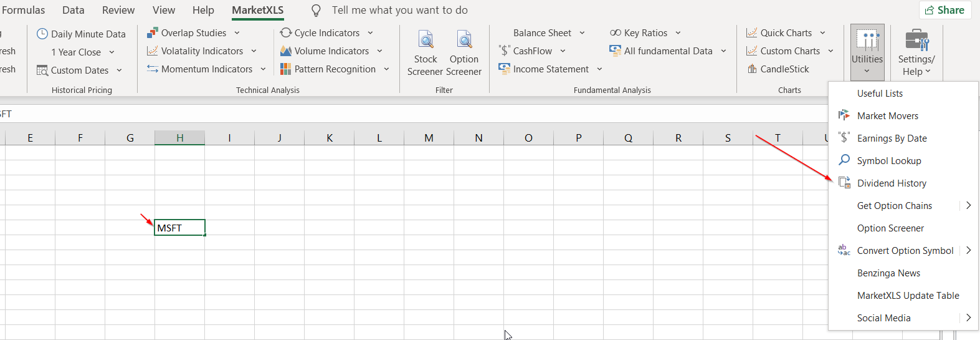Switch to the Formulas tab

click(x=23, y=10)
